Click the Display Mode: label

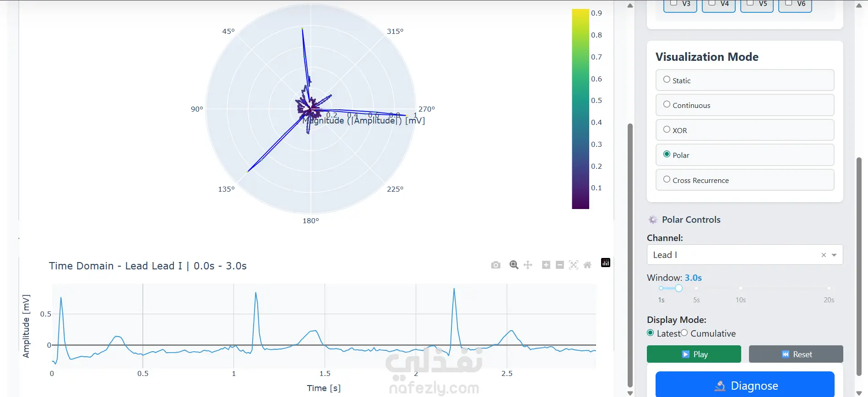[677, 320]
